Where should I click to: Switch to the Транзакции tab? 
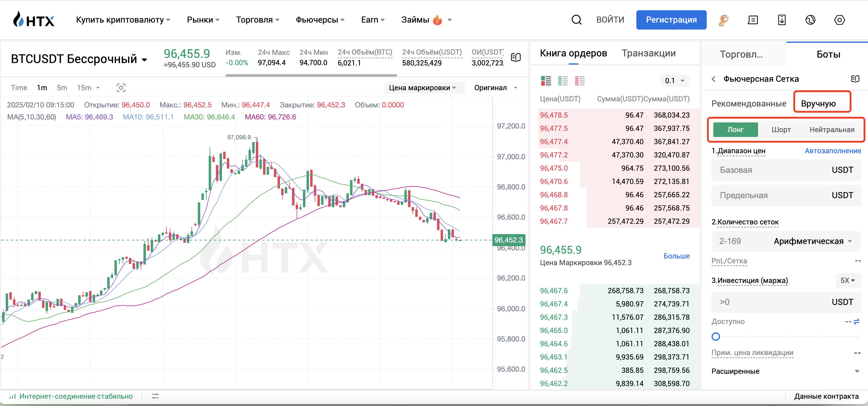click(648, 53)
